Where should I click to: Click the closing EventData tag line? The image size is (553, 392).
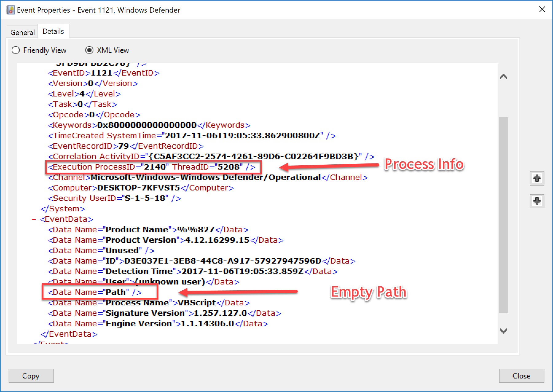[69, 334]
